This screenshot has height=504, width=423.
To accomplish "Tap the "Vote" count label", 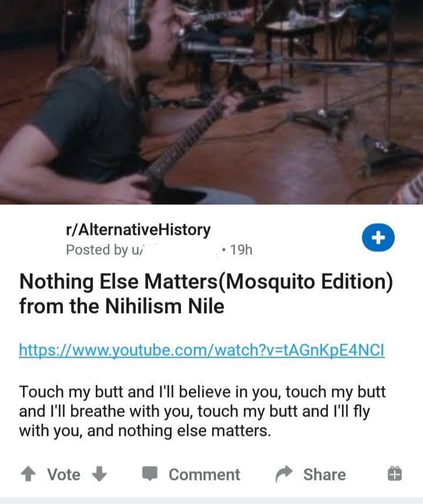I will tap(63, 475).
